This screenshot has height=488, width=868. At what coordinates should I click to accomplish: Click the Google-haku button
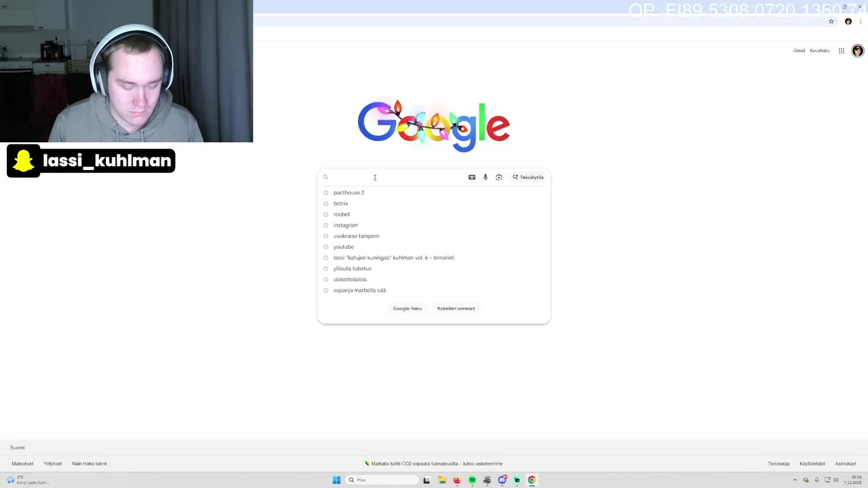click(x=408, y=308)
